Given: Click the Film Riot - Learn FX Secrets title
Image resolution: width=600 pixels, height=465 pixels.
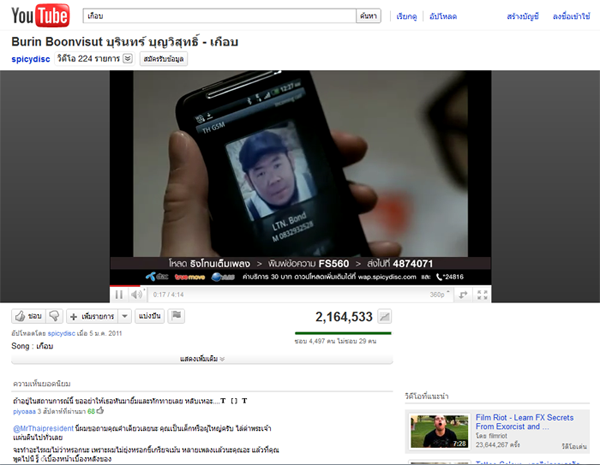Looking at the screenshot, I should coord(524,422).
